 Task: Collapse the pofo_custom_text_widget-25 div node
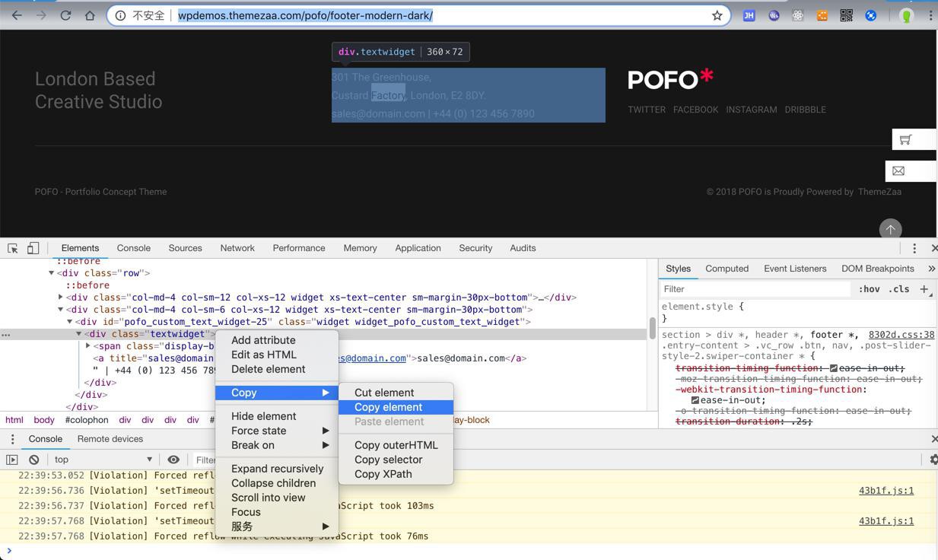(x=70, y=322)
